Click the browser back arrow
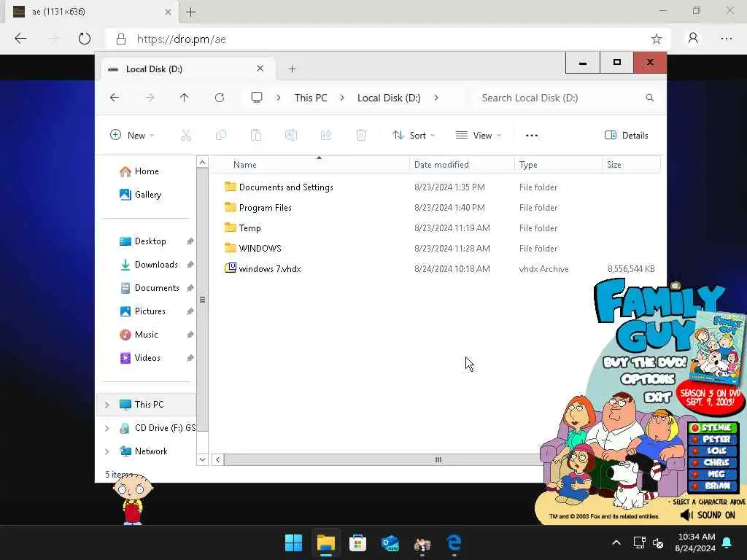 click(20, 39)
